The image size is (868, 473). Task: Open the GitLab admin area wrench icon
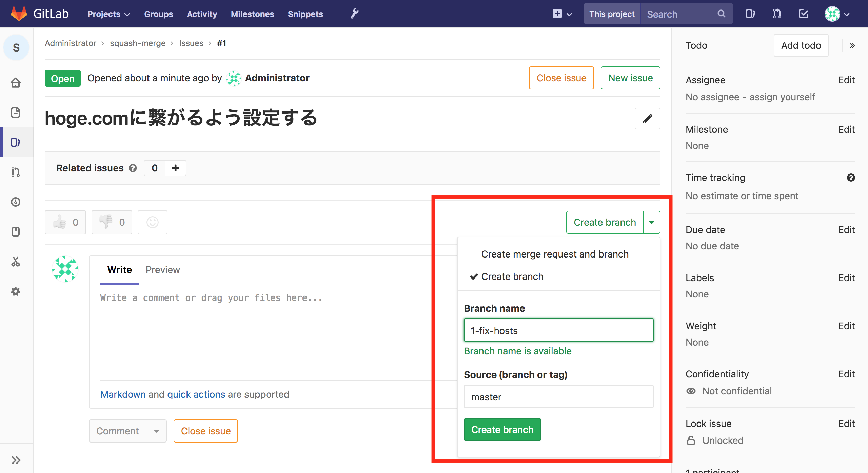tap(354, 14)
